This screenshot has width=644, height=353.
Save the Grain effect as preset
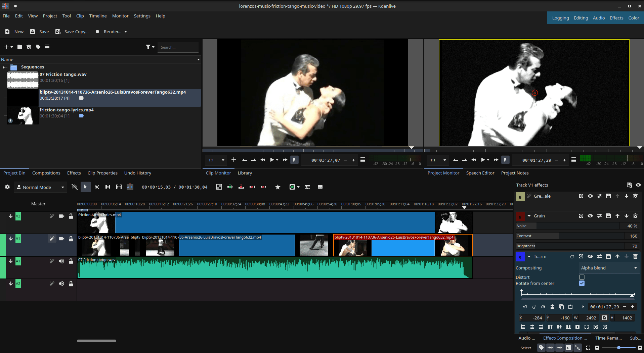(x=608, y=216)
